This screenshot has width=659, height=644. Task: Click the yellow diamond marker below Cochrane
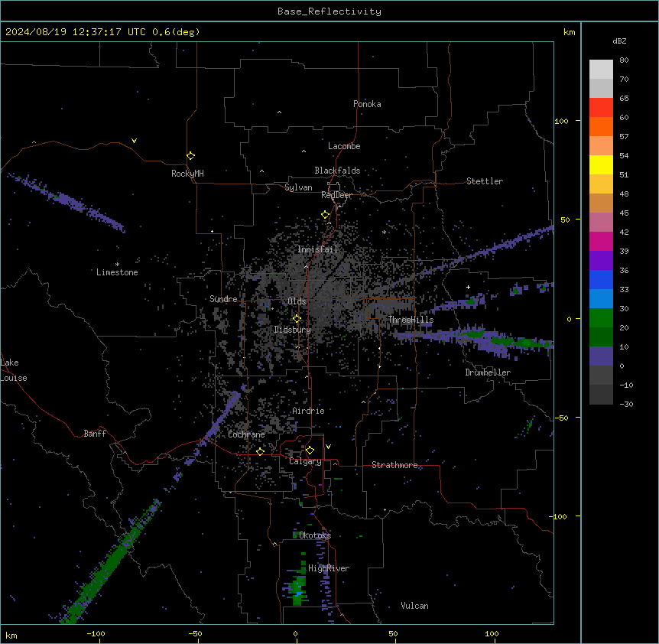coord(260,451)
